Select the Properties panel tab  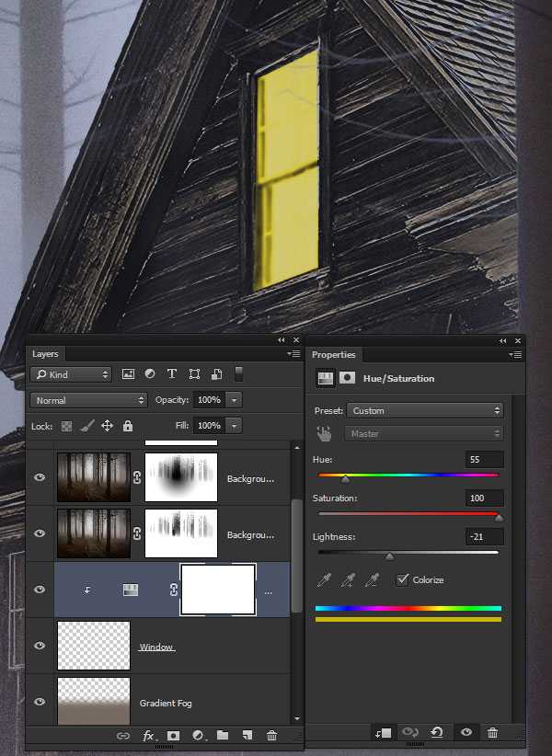[333, 355]
